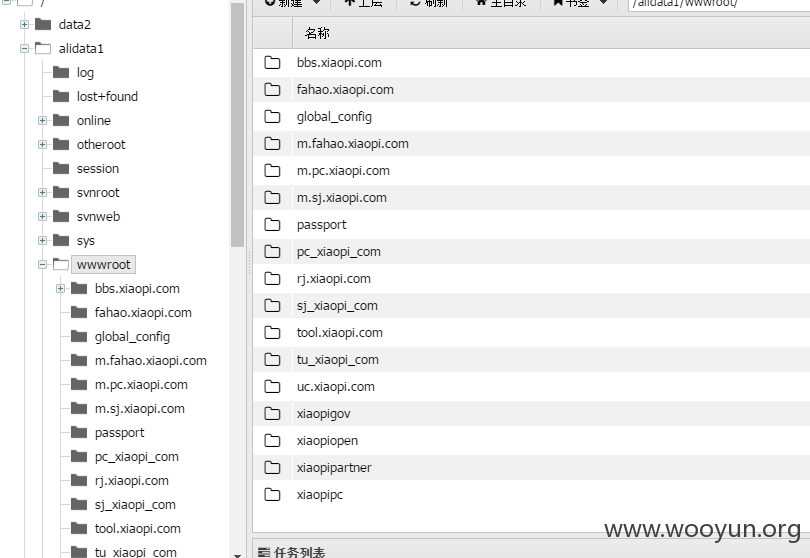810x558 pixels.
Task: Click the m.pc.xiaopi.com folder icon in file list
Action: (272, 170)
